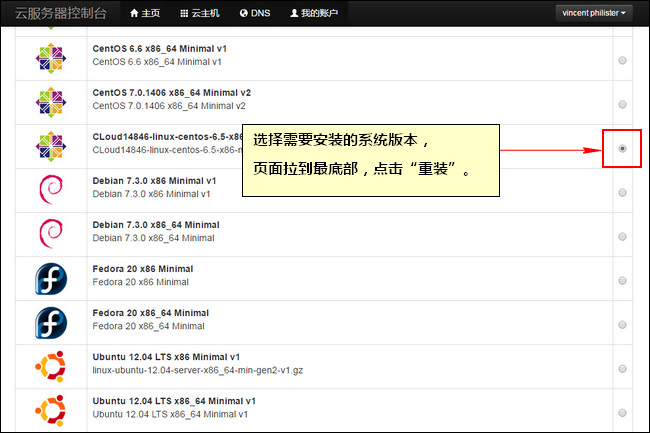Image resolution: width=650 pixels, height=433 pixels.
Task: Select the CentOS 6.6 x86_64 Minimal v1 radio button
Action: [622, 60]
